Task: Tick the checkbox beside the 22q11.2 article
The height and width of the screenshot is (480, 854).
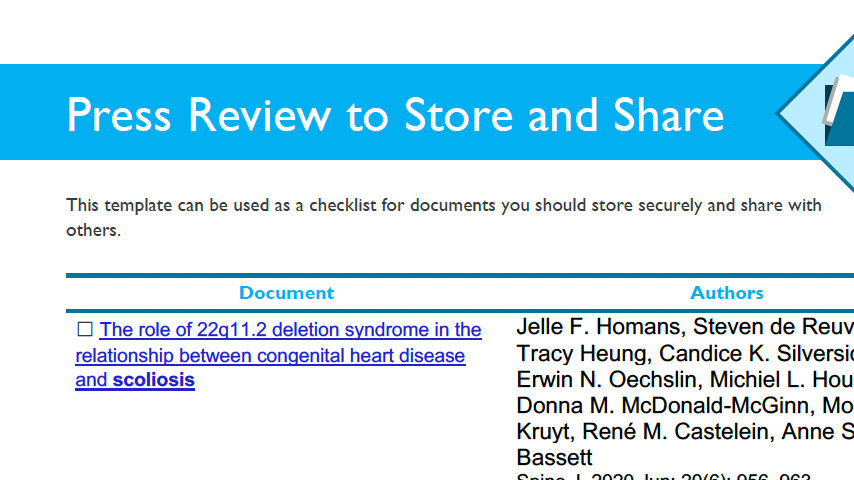Action: click(x=85, y=329)
